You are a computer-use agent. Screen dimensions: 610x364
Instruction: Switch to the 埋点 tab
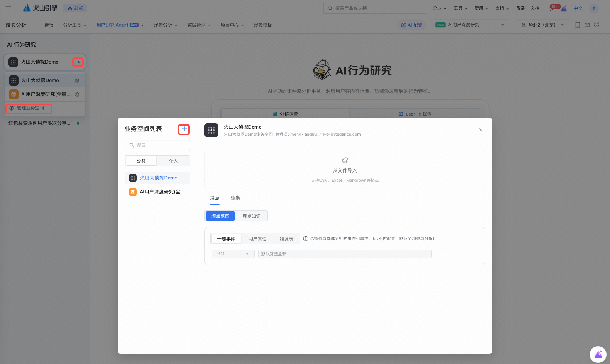coord(215,198)
